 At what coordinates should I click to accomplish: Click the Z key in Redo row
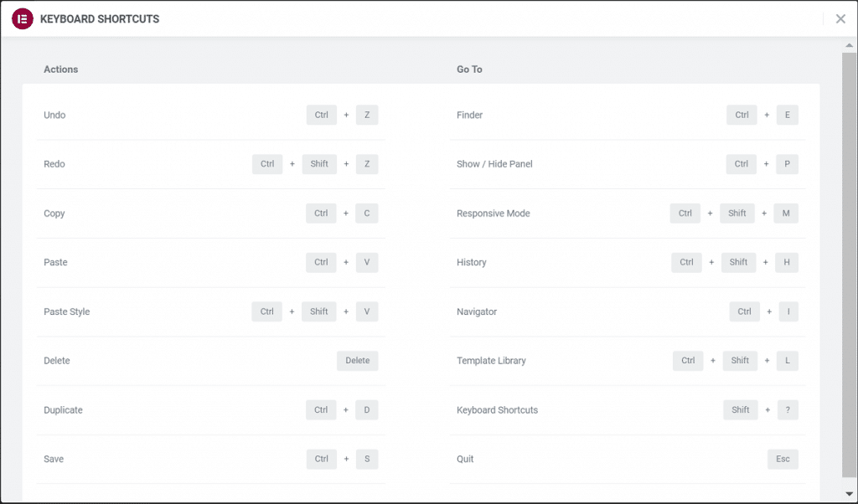click(x=367, y=164)
